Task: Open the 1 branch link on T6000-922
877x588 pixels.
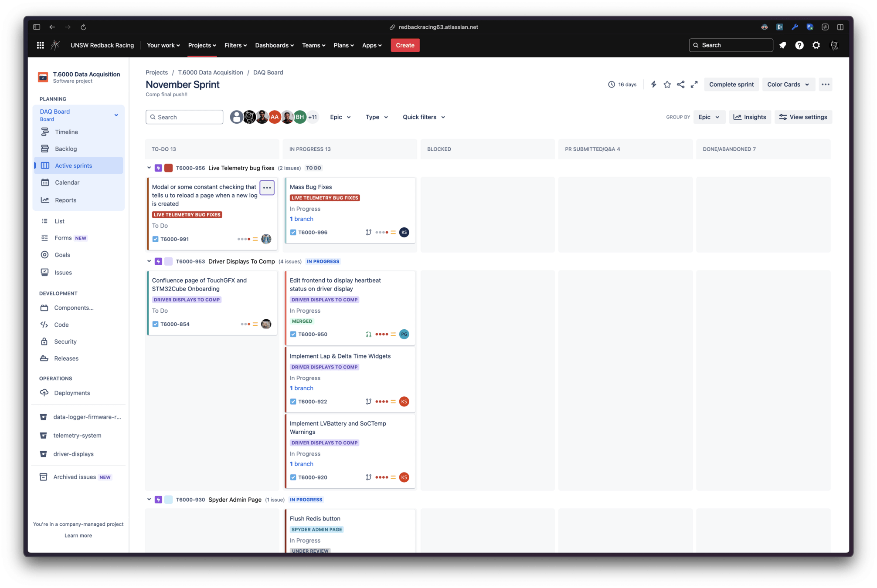Action: point(302,388)
